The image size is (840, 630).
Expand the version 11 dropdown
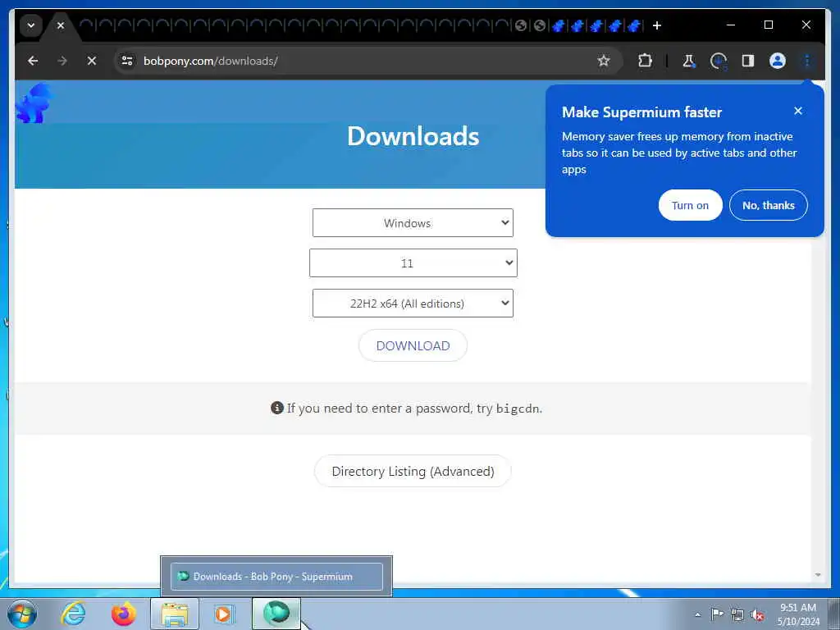click(413, 263)
